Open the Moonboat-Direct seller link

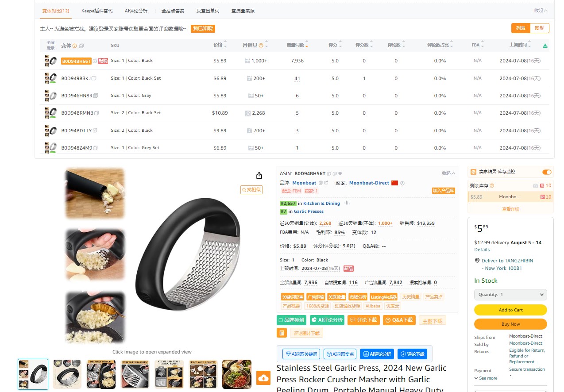pos(369,183)
